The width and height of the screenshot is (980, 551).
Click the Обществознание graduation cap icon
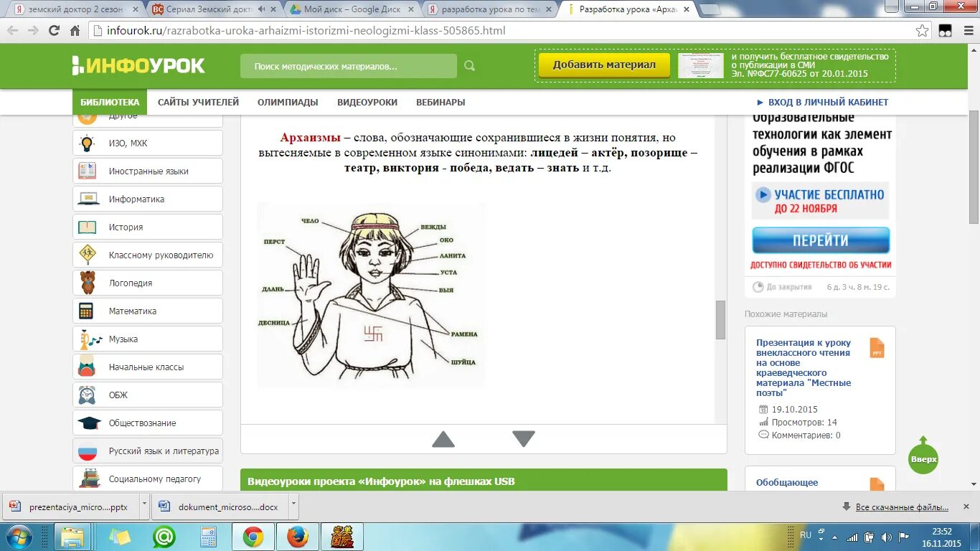[x=88, y=423]
